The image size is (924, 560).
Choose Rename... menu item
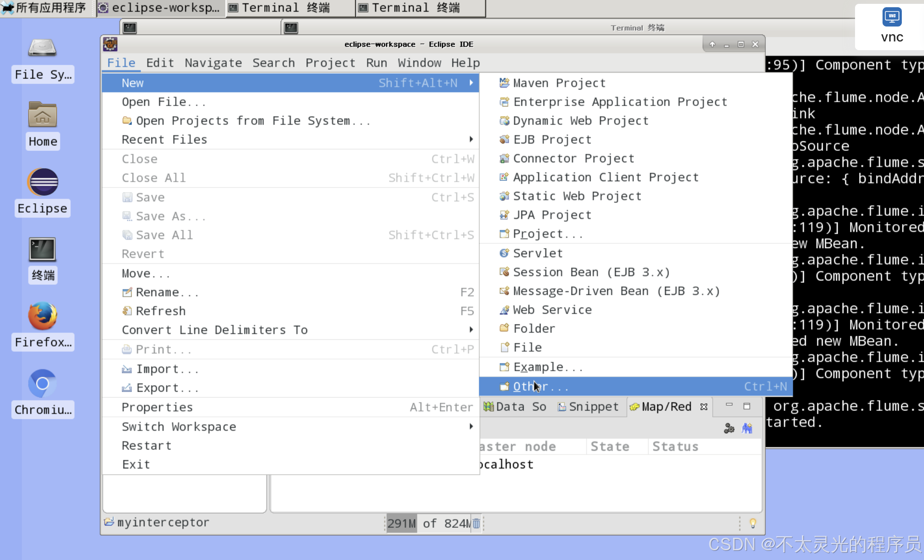tap(290, 292)
